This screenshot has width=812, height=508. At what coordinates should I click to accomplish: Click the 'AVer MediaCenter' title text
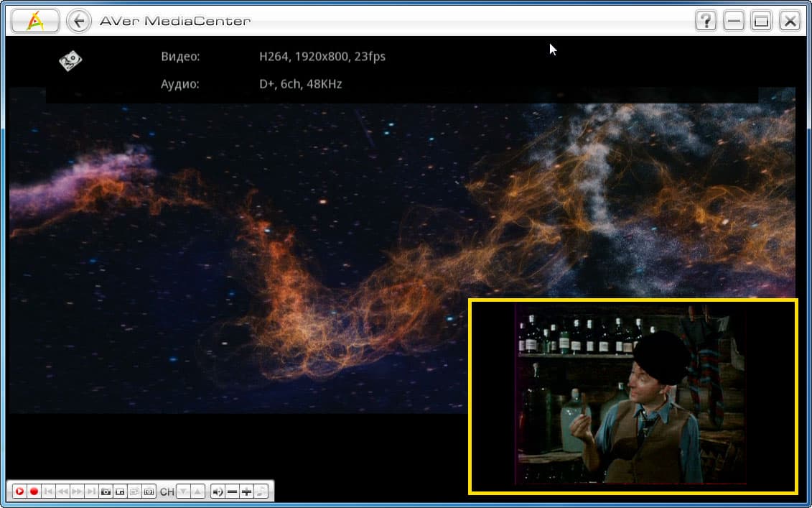[175, 22]
